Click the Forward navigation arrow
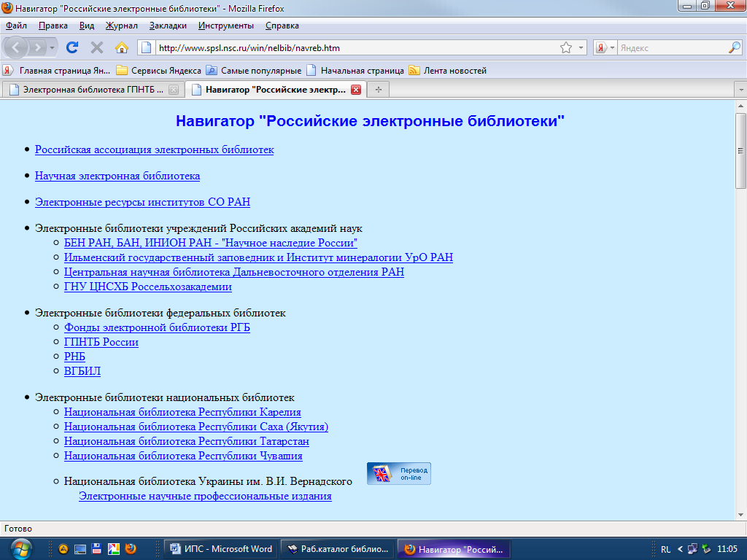This screenshot has width=747, height=560. click(x=37, y=47)
